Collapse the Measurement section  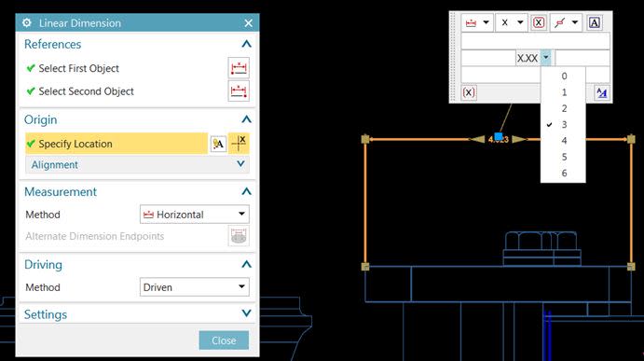246,191
